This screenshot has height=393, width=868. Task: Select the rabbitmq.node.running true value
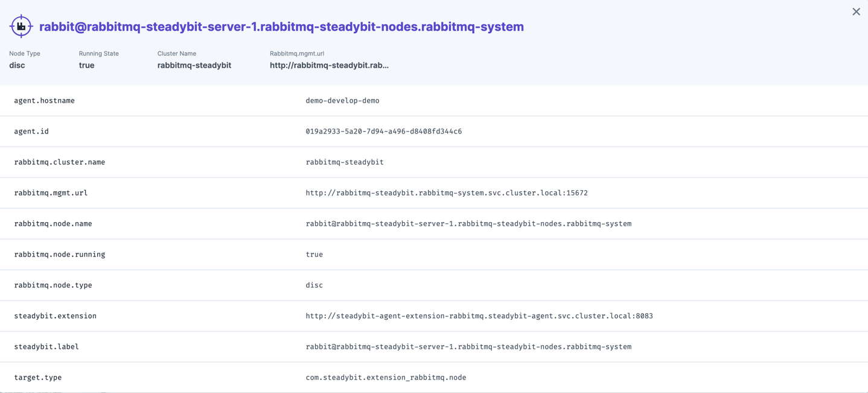point(314,254)
